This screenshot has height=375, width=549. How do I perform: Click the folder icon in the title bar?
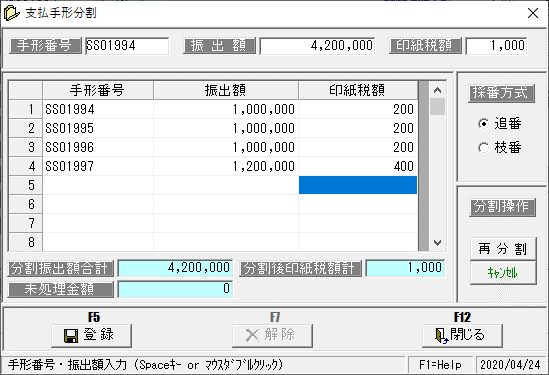pyautogui.click(x=12, y=13)
